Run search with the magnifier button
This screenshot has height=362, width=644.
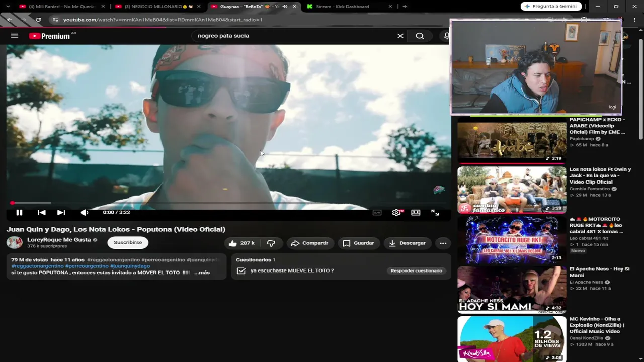click(x=420, y=36)
